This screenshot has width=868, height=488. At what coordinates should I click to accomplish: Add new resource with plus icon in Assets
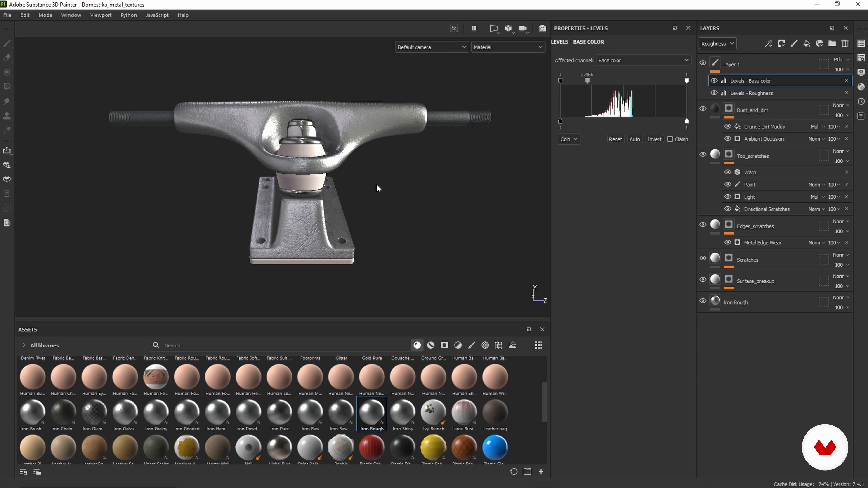click(541, 472)
